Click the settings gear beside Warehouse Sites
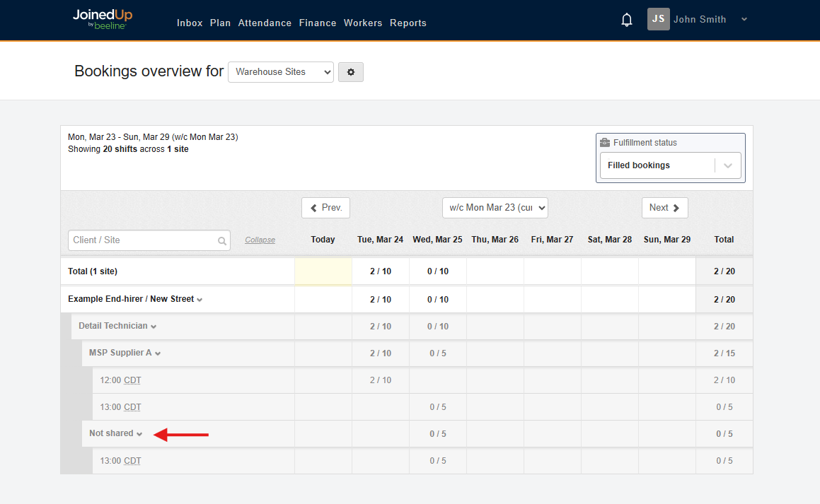The width and height of the screenshot is (820, 504). [351, 71]
